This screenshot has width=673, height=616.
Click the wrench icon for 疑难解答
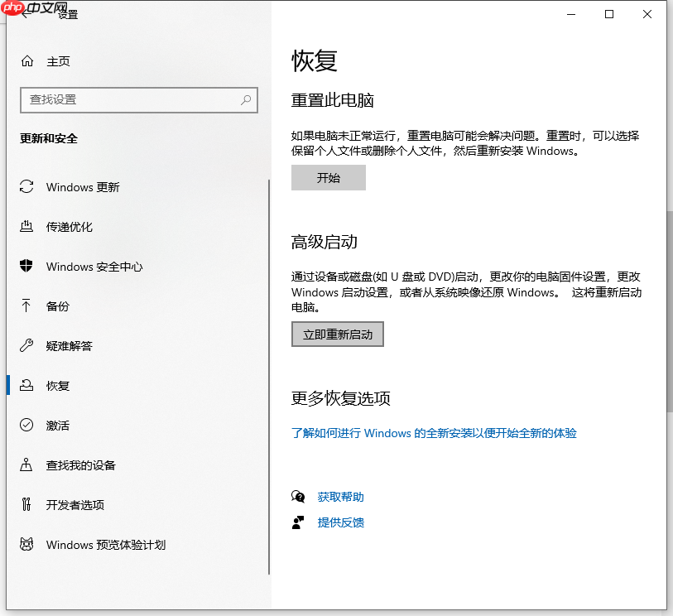26,345
